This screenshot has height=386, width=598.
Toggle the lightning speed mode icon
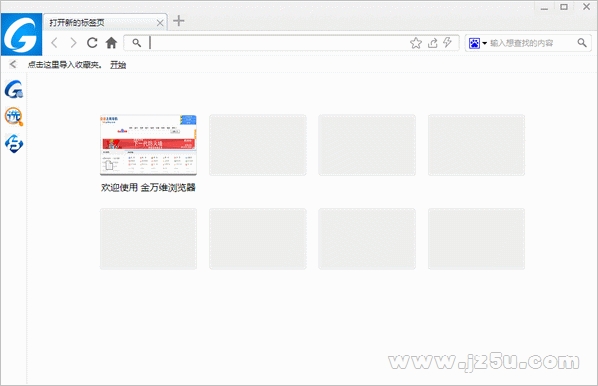(447, 42)
